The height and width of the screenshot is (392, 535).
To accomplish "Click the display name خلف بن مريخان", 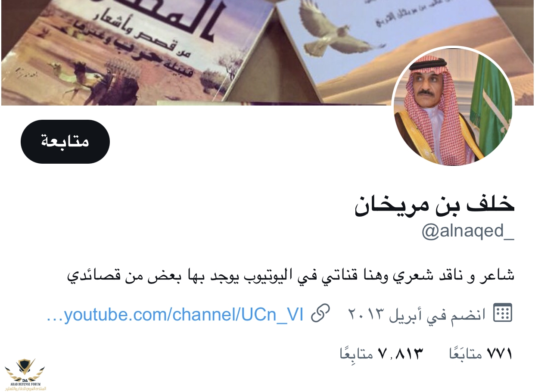I will (435, 203).
